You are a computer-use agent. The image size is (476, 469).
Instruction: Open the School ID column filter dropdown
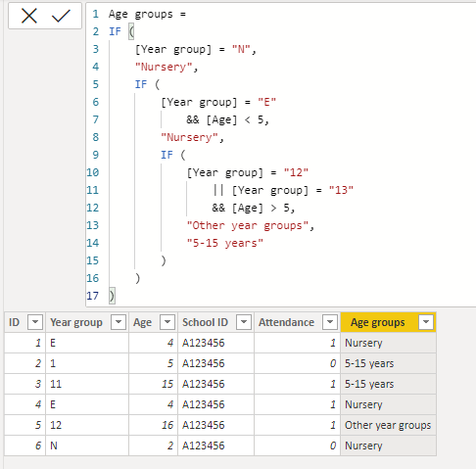(x=244, y=322)
